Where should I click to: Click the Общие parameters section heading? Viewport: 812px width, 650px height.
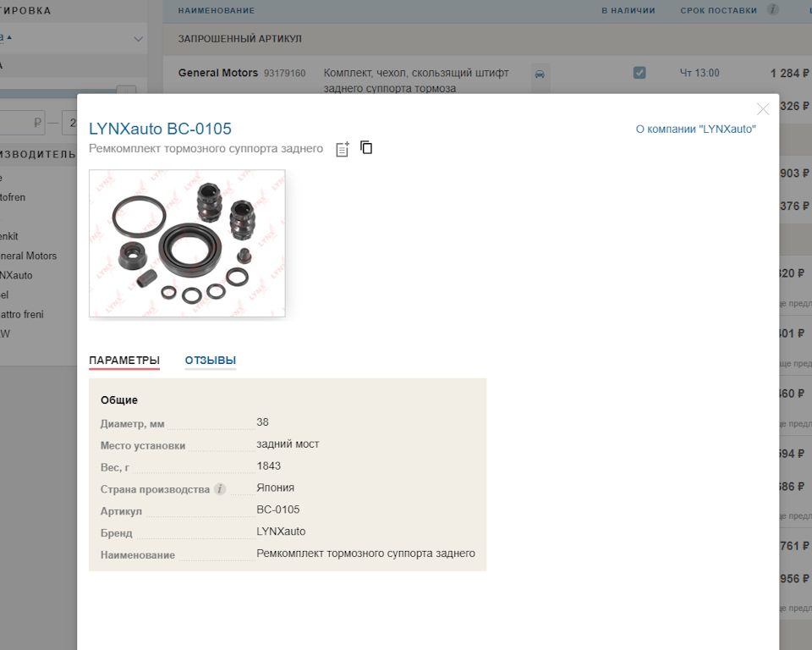pos(119,400)
